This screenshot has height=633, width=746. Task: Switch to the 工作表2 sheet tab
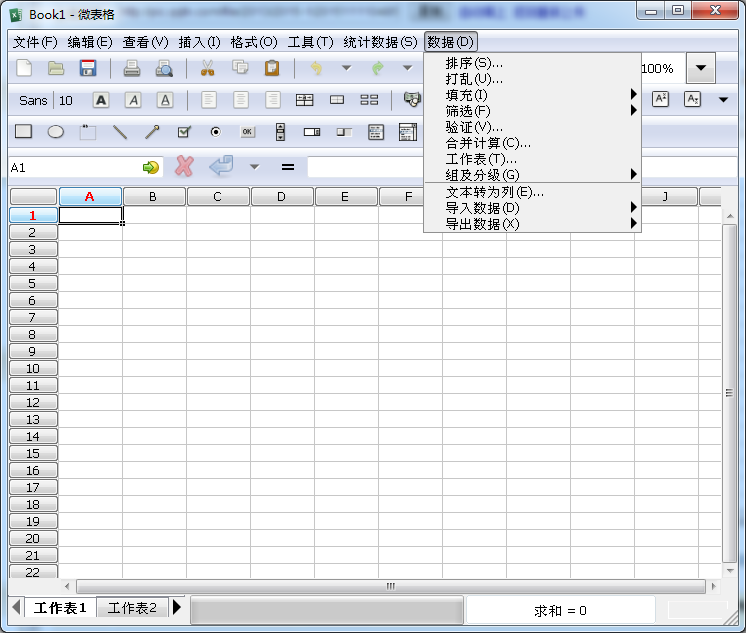132,608
